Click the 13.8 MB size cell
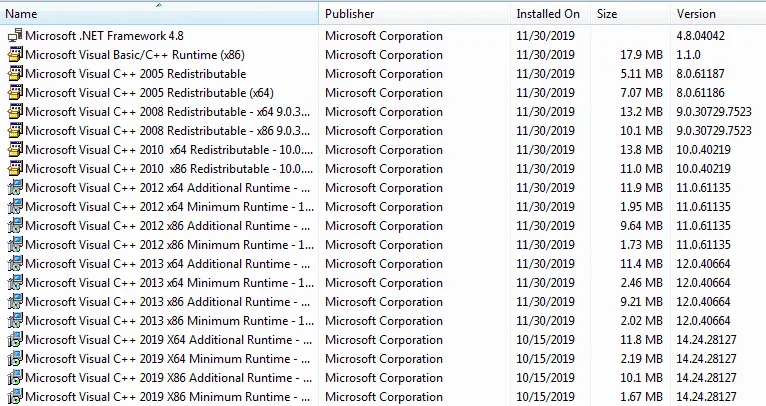 [x=641, y=150]
